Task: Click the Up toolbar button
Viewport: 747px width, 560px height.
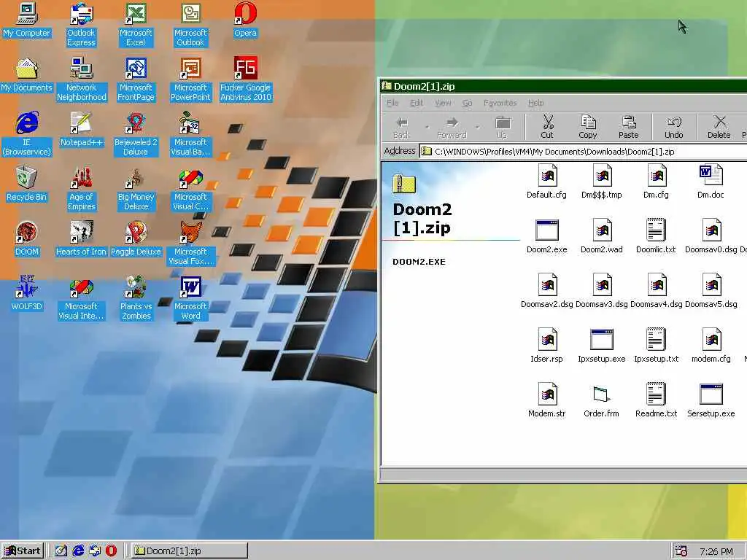Action: coord(502,127)
